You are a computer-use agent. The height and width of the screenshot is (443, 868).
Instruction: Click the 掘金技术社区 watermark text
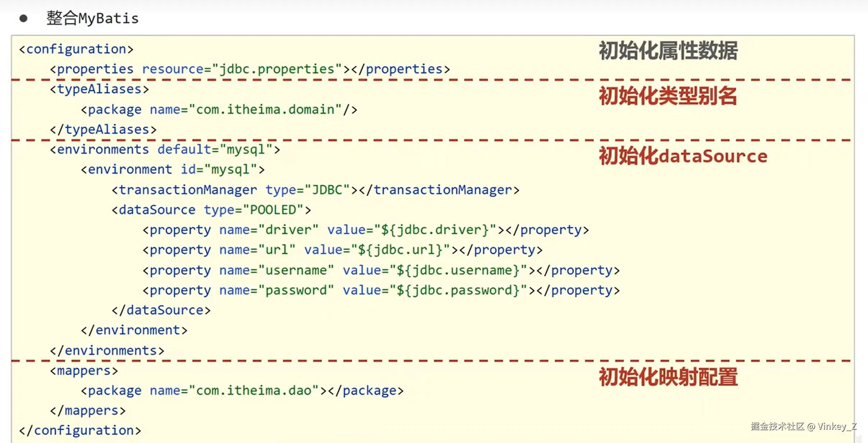coord(777,426)
